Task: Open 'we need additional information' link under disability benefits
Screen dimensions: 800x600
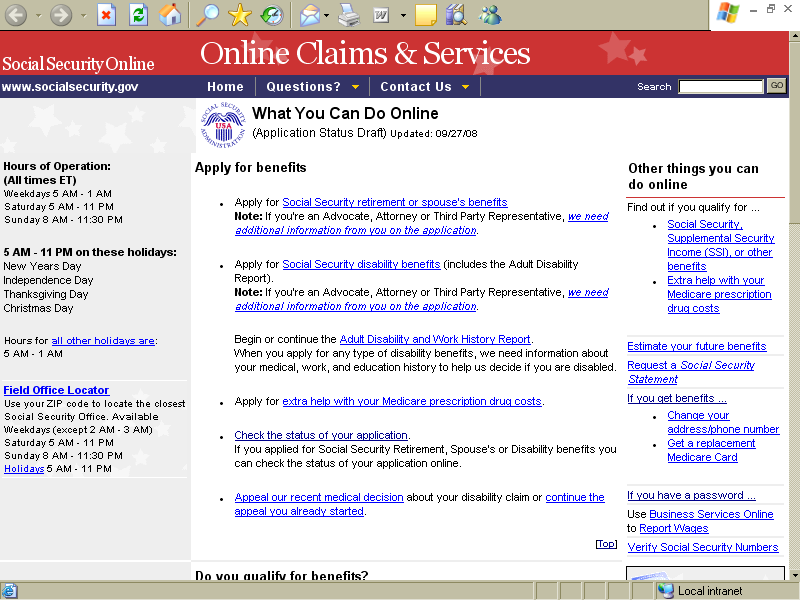Action: pos(422,299)
